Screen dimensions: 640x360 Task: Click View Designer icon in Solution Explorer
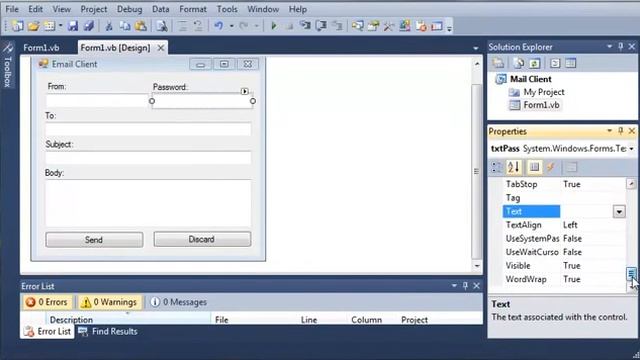[571, 63]
